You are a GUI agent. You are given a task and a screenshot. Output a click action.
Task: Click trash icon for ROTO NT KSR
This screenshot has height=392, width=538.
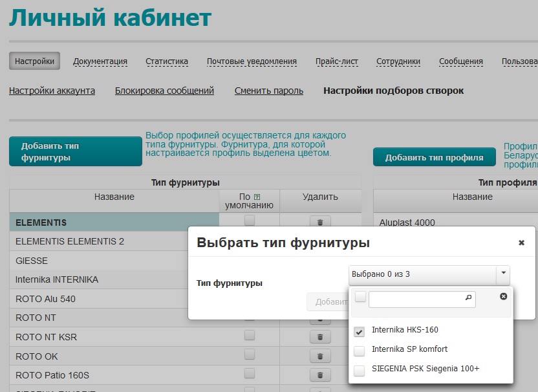click(x=319, y=337)
